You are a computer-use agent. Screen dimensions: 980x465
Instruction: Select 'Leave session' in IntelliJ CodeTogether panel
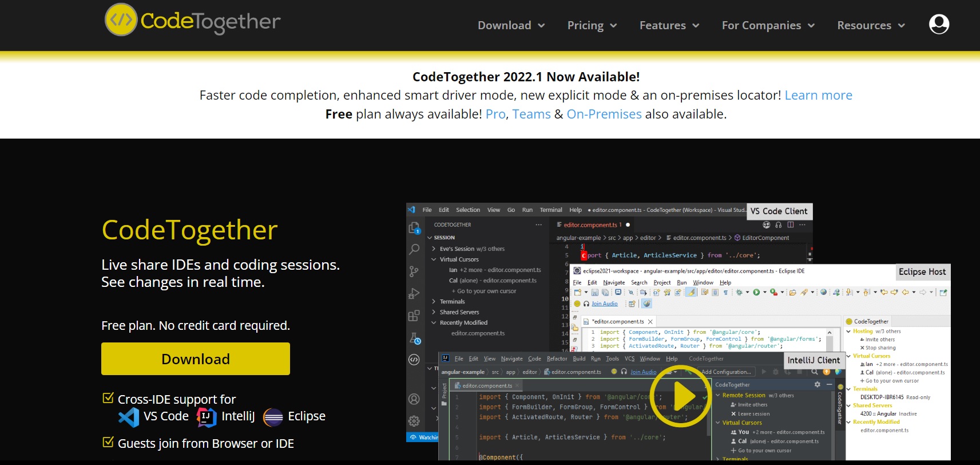coord(750,413)
